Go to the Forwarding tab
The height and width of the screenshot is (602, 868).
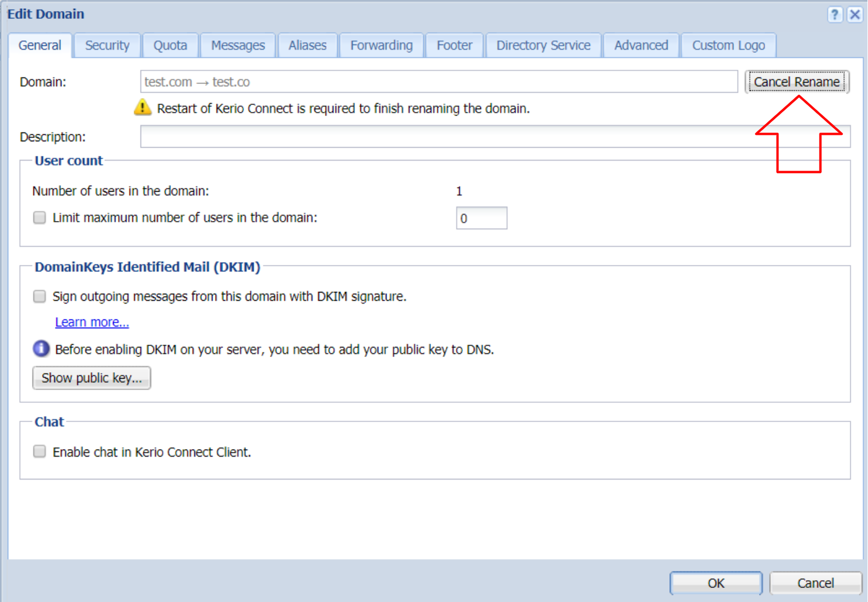381,46
